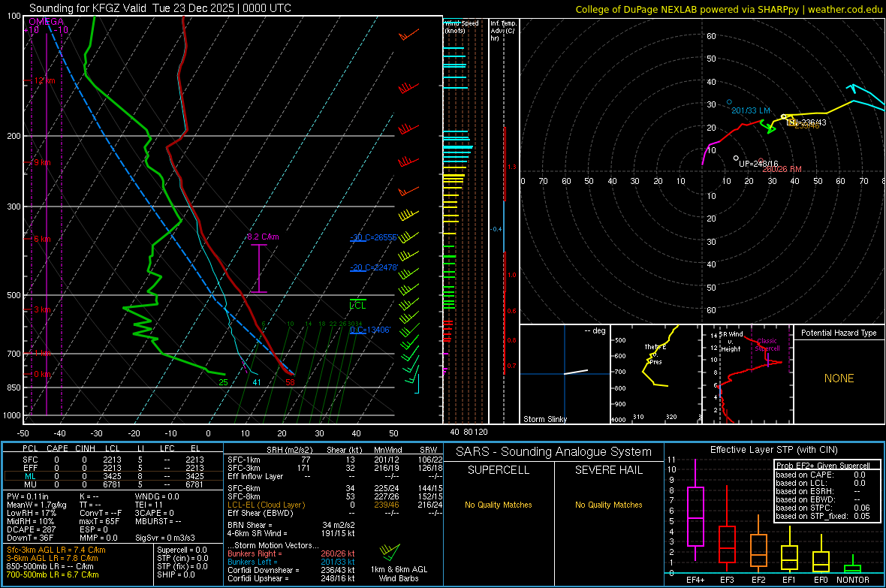Select the SFC-1km shear row

coord(335,460)
